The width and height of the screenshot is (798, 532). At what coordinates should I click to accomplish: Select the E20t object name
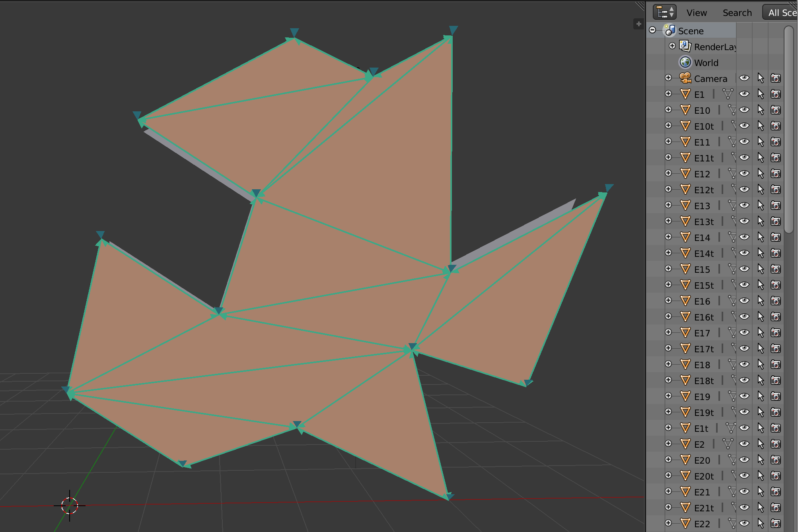coord(704,476)
